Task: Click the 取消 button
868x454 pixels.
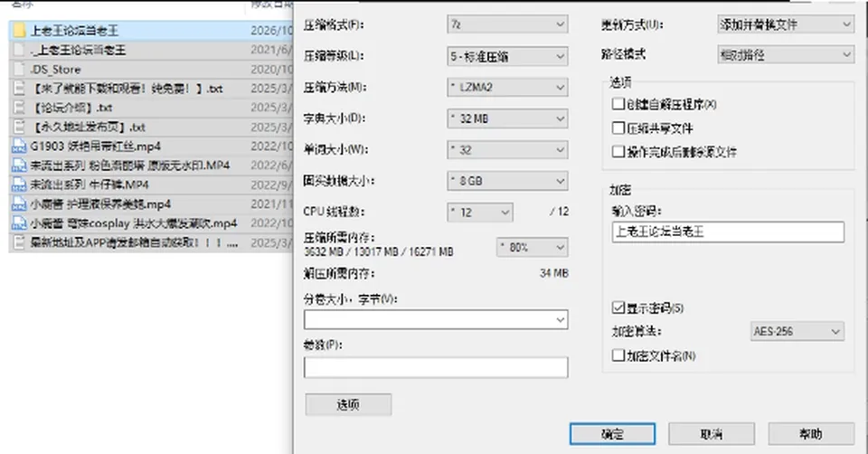Action: 712,434
